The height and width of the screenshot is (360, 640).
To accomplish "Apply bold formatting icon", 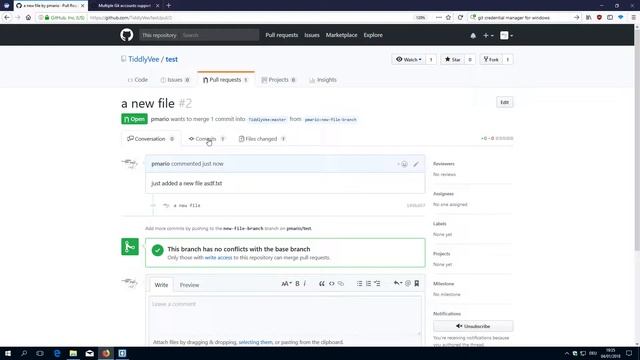I will [x=297, y=284].
